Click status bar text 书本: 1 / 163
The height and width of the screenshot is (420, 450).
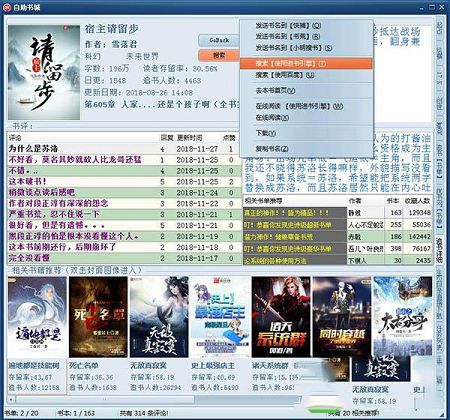pos(76,413)
